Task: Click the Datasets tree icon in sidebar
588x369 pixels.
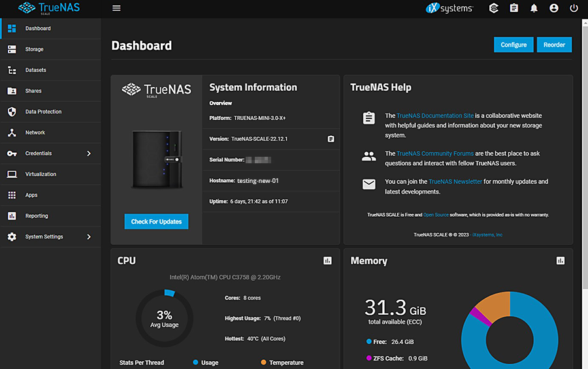Action: 12,70
